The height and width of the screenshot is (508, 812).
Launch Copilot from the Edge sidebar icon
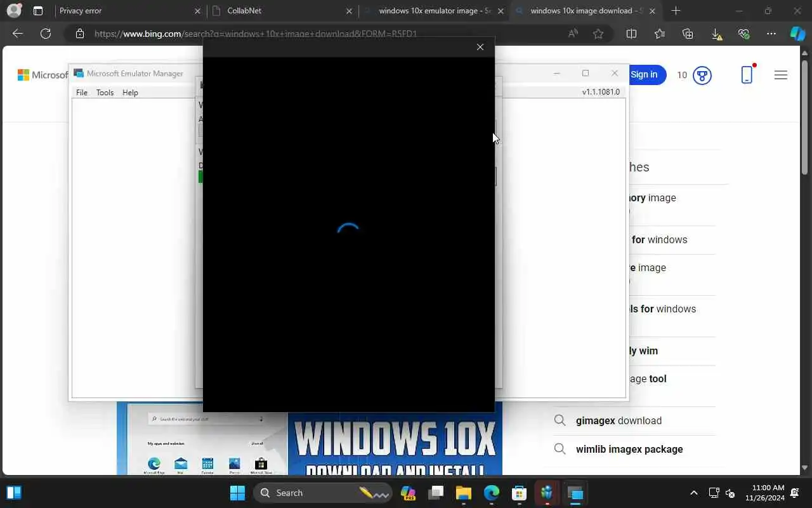[x=797, y=34]
